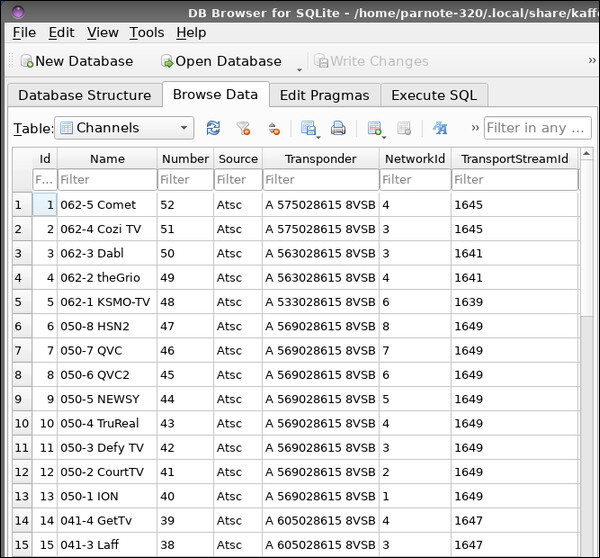The image size is (600, 558).
Task: Clear all filters with the funnel icon
Action: 243,128
